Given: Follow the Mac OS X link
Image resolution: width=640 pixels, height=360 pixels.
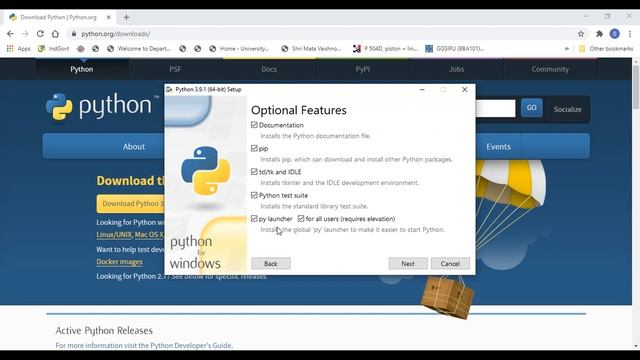Looking at the screenshot, I should coord(149,235).
